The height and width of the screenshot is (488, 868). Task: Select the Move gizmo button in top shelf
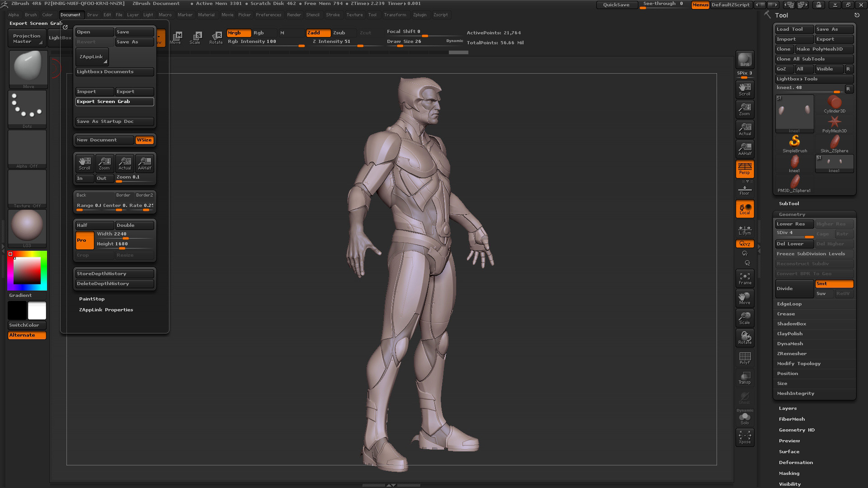tap(175, 38)
